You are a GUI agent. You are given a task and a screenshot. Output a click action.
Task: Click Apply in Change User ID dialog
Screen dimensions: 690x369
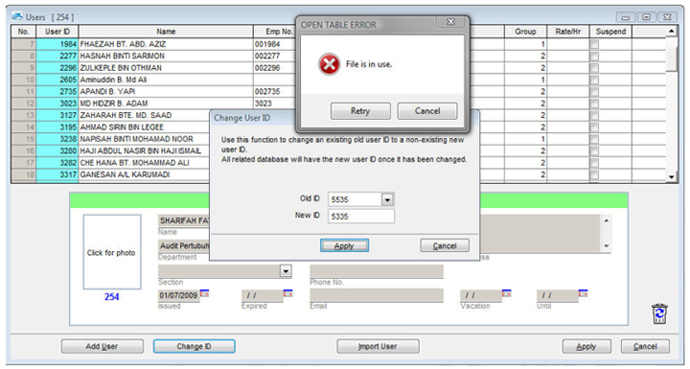(x=344, y=246)
